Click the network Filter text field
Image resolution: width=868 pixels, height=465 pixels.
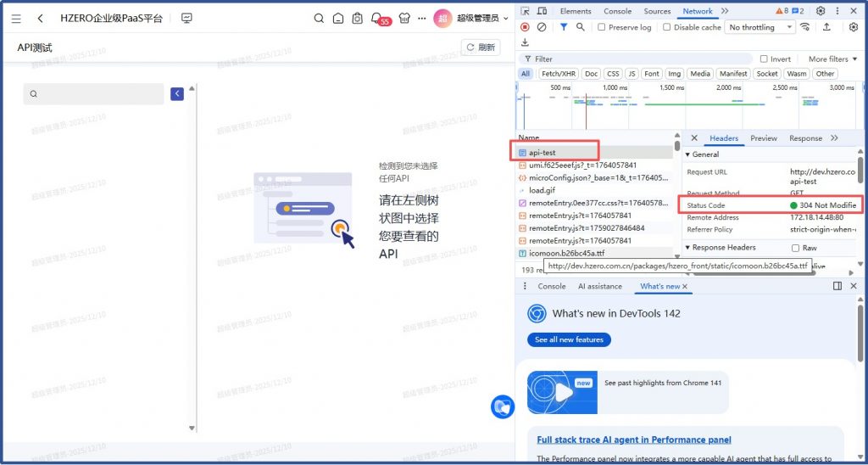pyautogui.click(x=636, y=59)
